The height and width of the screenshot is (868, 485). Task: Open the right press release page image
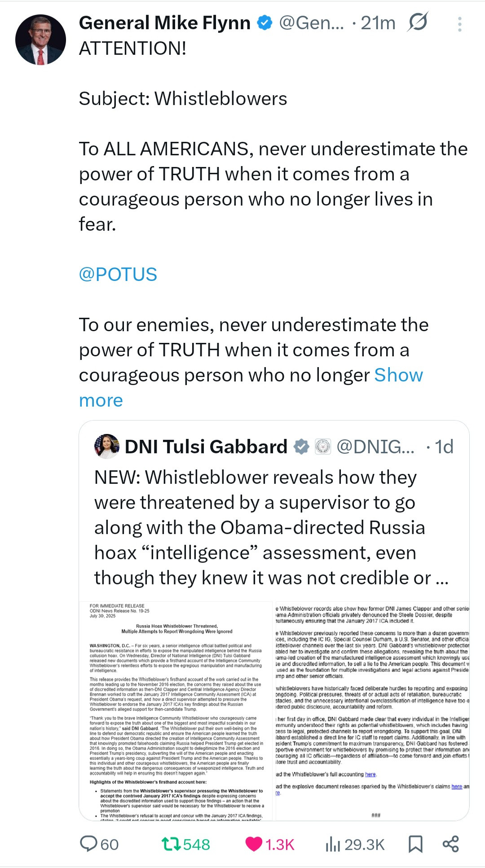(372, 711)
